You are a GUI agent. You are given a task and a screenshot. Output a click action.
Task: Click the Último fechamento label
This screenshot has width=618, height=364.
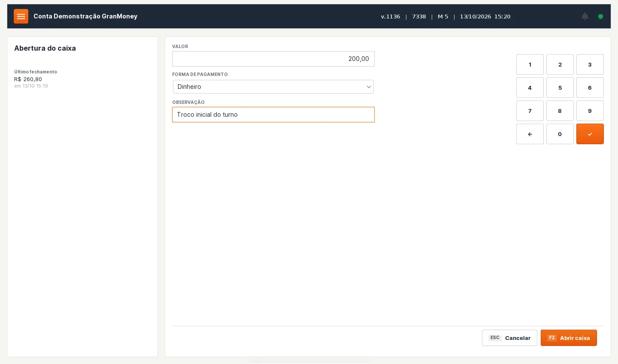coord(36,72)
